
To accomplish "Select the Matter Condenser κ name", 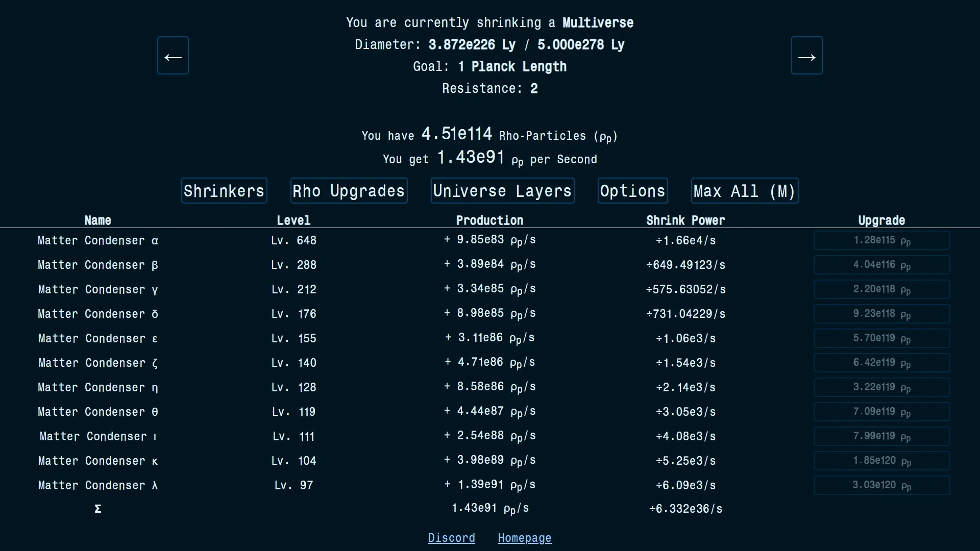I will pos(97,461).
